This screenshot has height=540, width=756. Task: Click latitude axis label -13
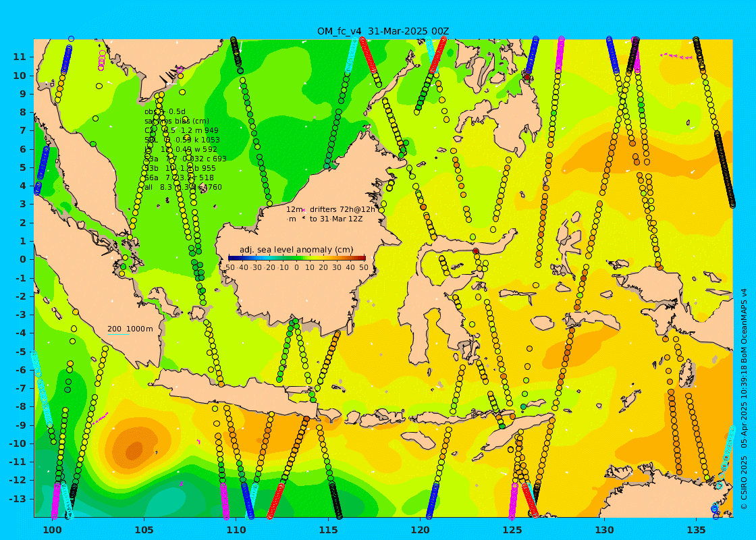[x=18, y=499]
